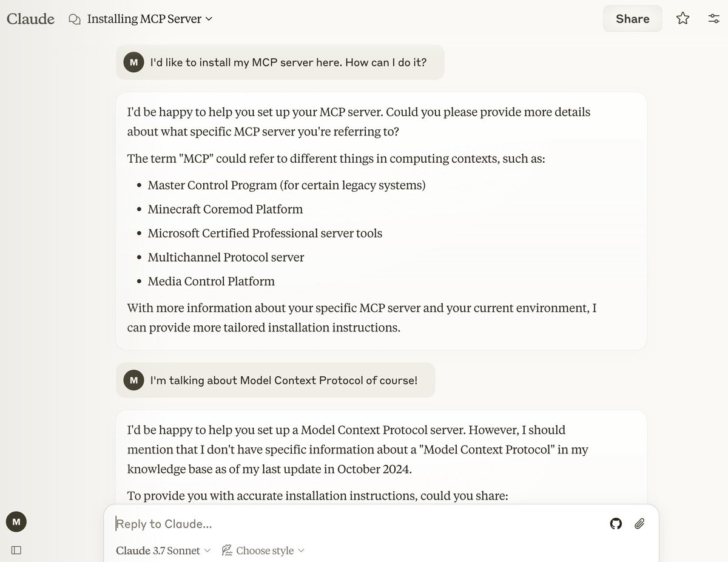728x562 pixels.
Task: Click the Claude logo
Action: pos(30,19)
